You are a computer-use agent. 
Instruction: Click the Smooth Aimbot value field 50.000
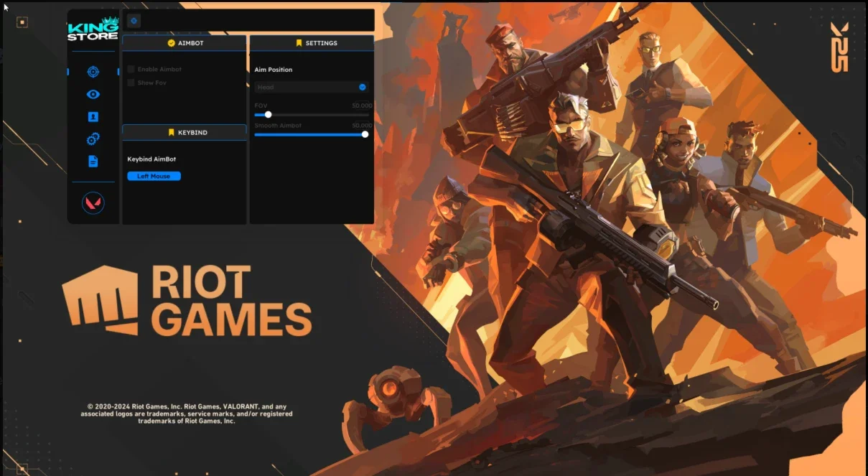pos(362,126)
